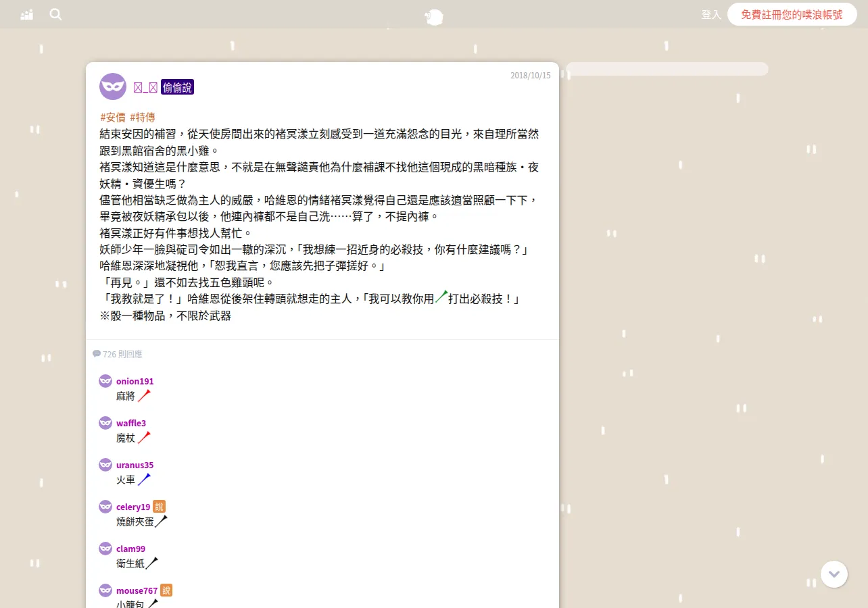Click the reply text 魔杖

pos(126,438)
